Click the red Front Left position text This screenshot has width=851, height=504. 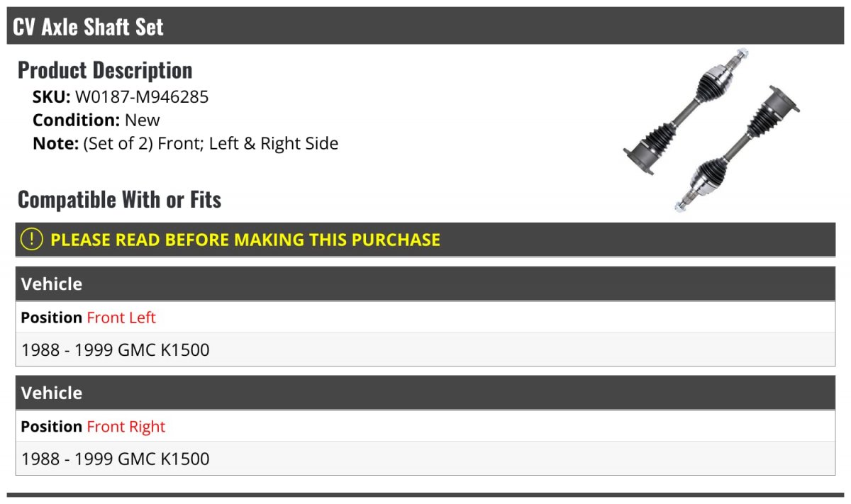[121, 318]
